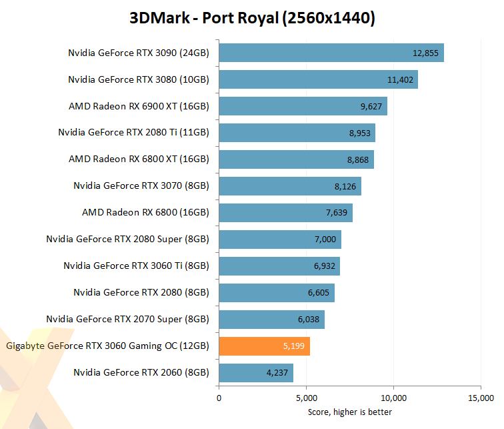
Task: Select the Nvidia GeForce RTX 2080 (8GB) label
Action: point(141,292)
